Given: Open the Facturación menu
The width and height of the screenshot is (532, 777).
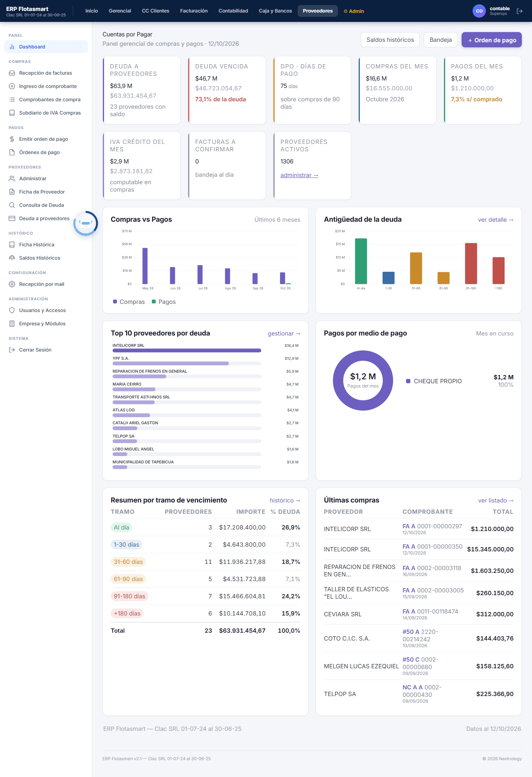Looking at the screenshot, I should click(194, 11).
